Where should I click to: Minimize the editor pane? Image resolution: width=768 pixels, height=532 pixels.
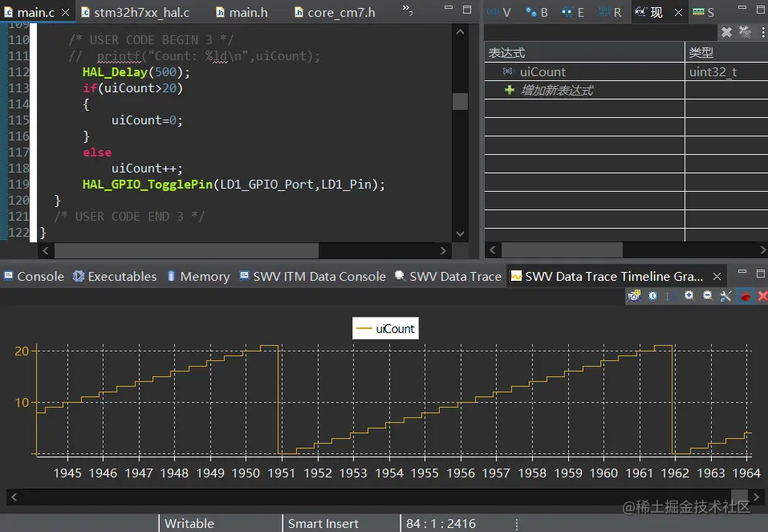coord(448,8)
